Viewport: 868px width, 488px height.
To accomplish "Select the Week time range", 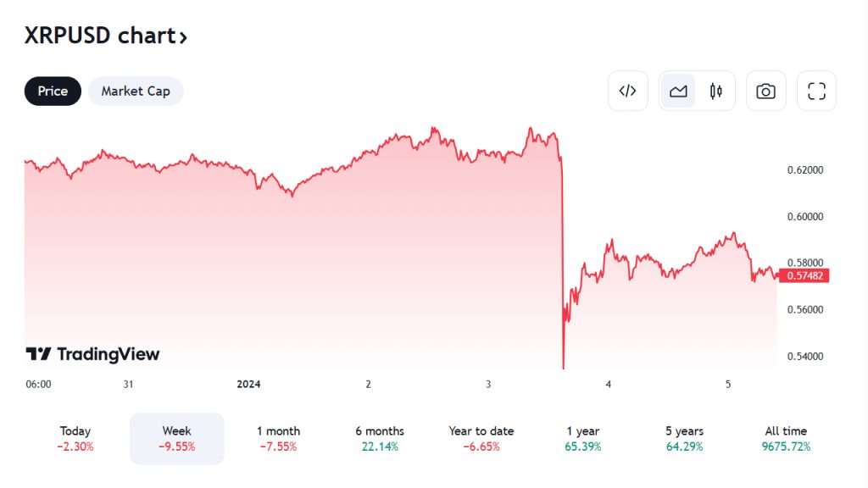I will click(x=176, y=439).
